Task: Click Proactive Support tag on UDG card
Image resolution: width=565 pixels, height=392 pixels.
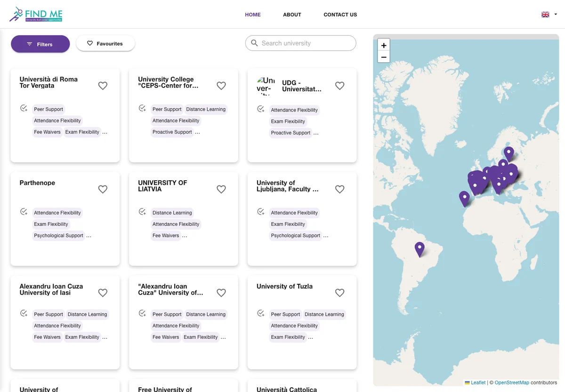Action: [x=291, y=133]
